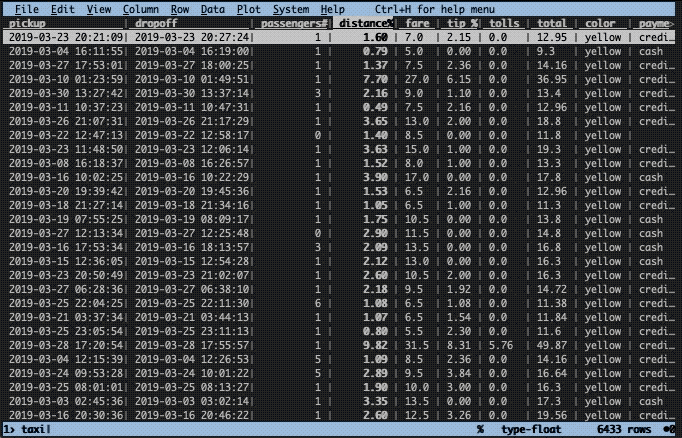This screenshot has height=438, width=682.
Task: Click tip value 6.15
Action: pos(459,80)
